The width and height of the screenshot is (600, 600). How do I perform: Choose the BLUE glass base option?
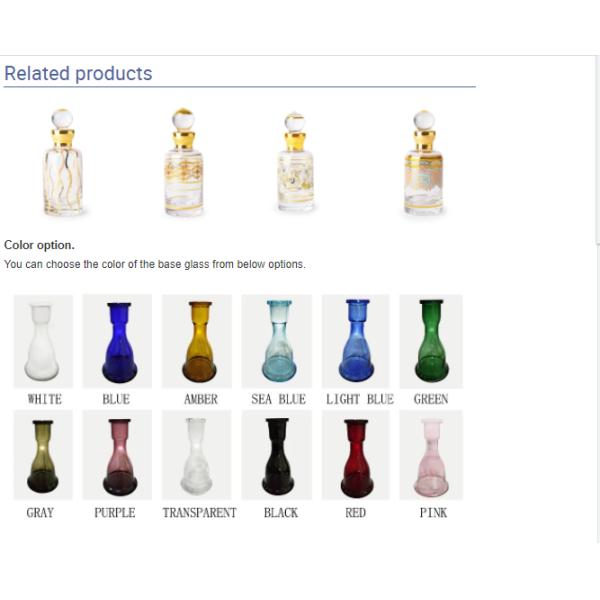117,341
